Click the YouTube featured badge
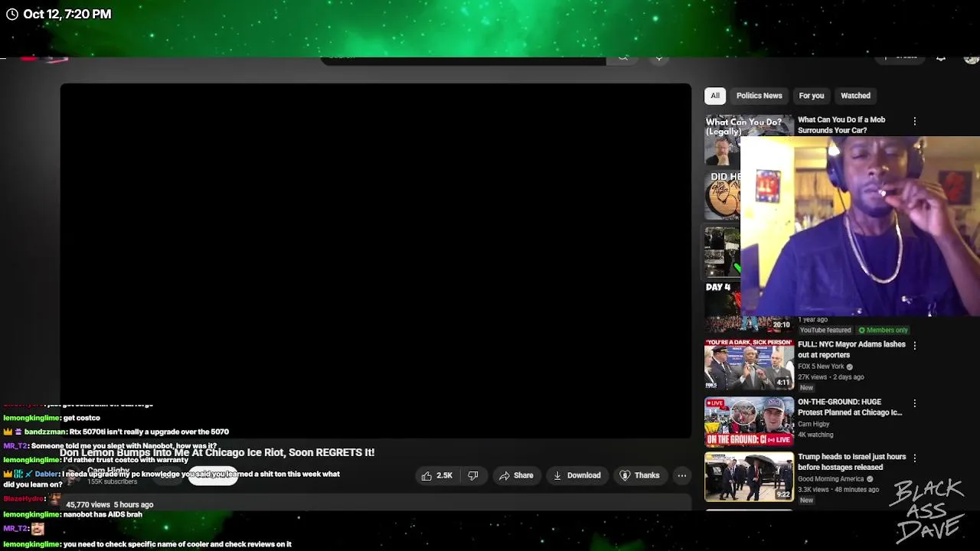Image resolution: width=980 pixels, height=551 pixels. coord(825,331)
